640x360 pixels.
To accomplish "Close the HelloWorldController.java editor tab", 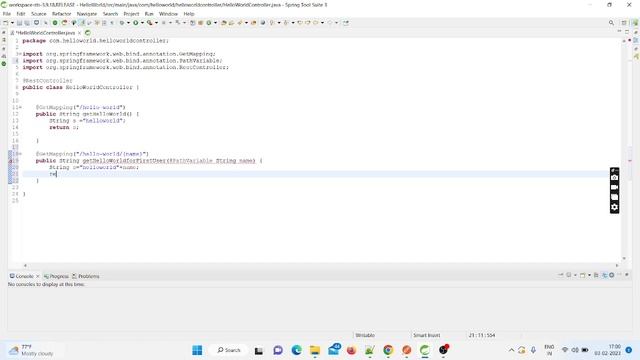I will point(79,33).
